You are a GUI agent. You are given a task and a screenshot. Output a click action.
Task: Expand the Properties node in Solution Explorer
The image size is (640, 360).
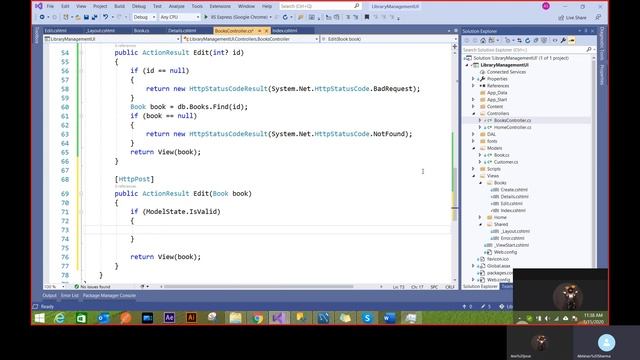[473, 79]
